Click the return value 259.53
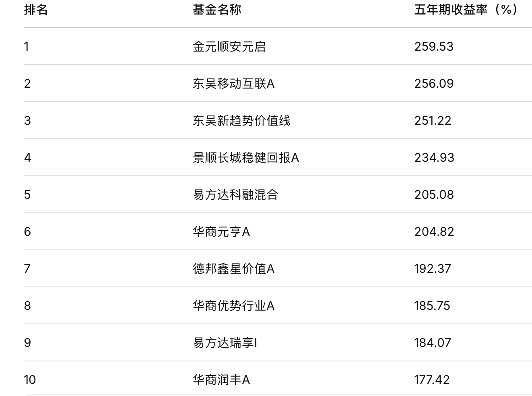Screen dimensions: 532x396 click(x=434, y=47)
